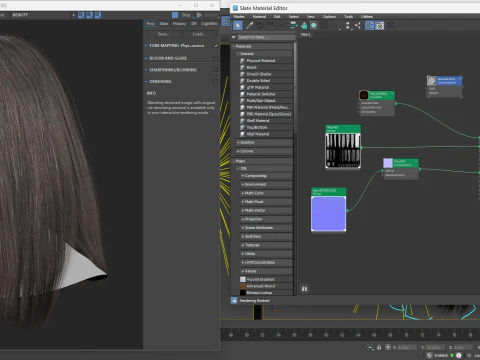Open the Modes menu in Slate

point(239,17)
